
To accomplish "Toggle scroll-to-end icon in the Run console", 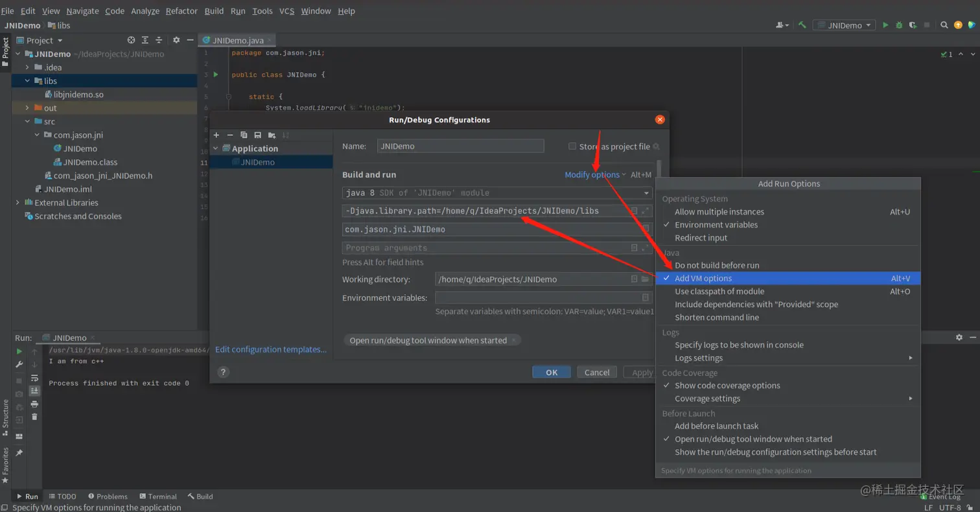I will tap(34, 391).
